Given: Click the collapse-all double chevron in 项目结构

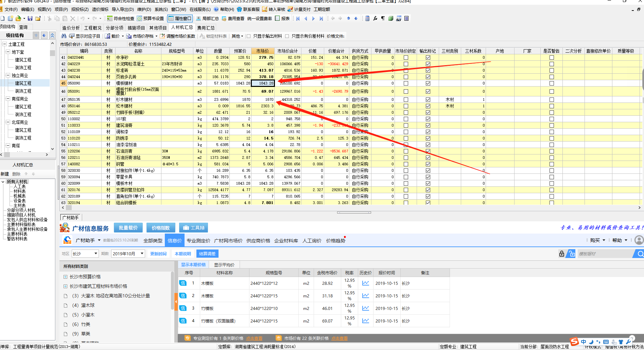Looking at the screenshot, I should 52,35.
